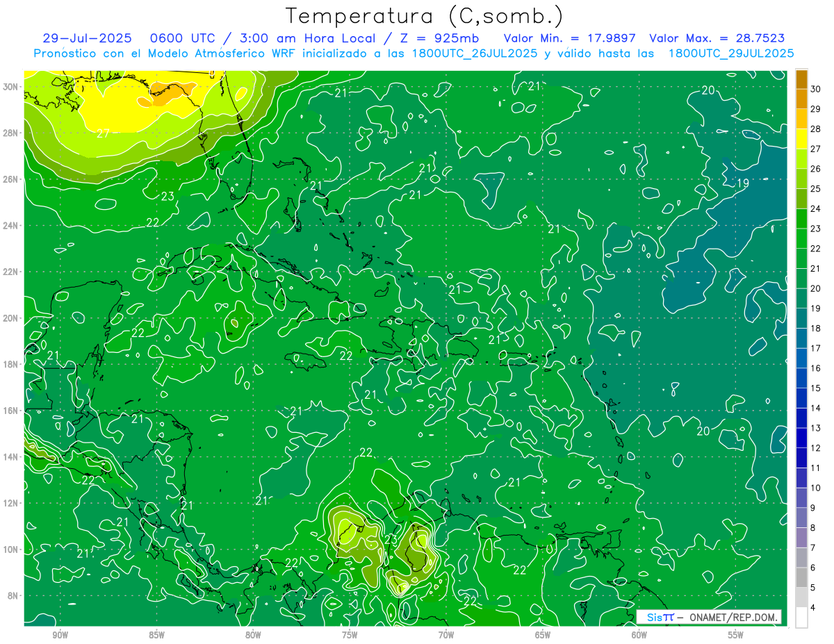
Task: Click the gray legend band between 5 and 6
Action: click(801, 577)
